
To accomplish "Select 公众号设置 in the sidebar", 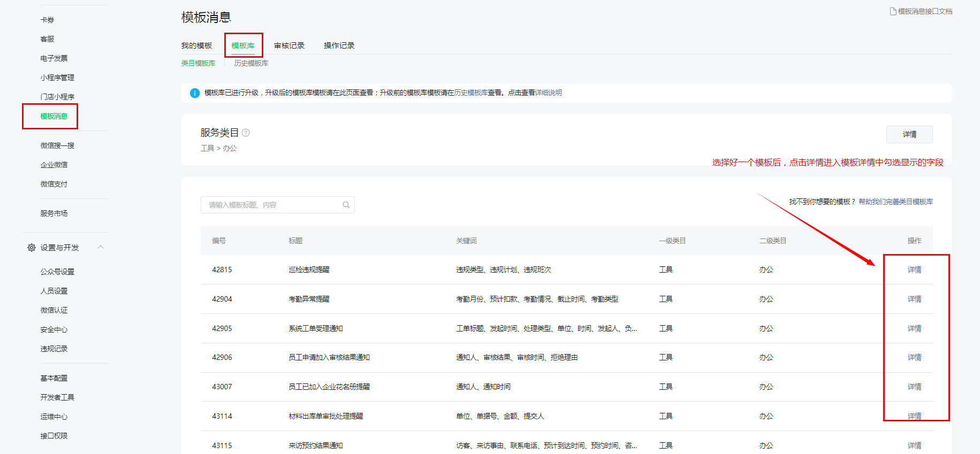I will click(x=57, y=272).
